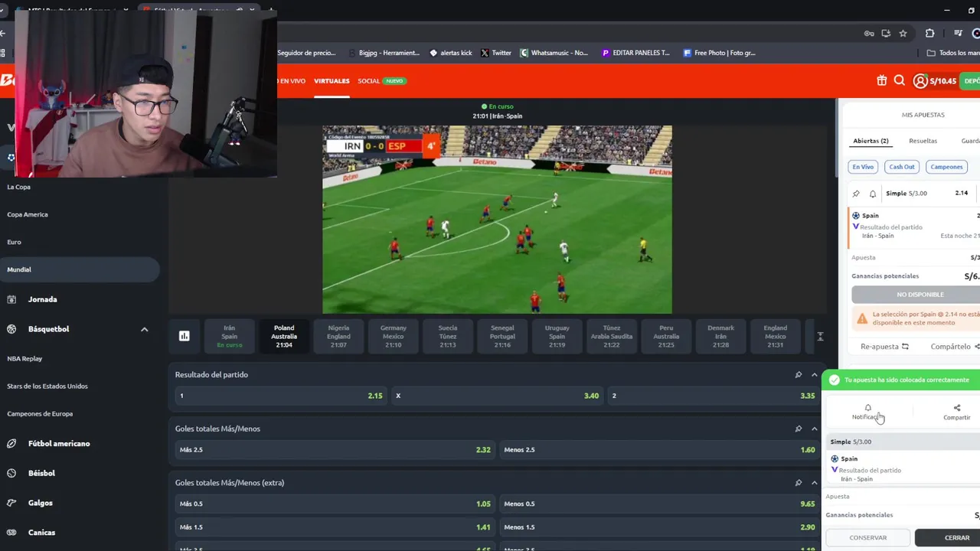Click pin icon on open Simple bet
The width and height of the screenshot is (980, 551).
pos(856,194)
